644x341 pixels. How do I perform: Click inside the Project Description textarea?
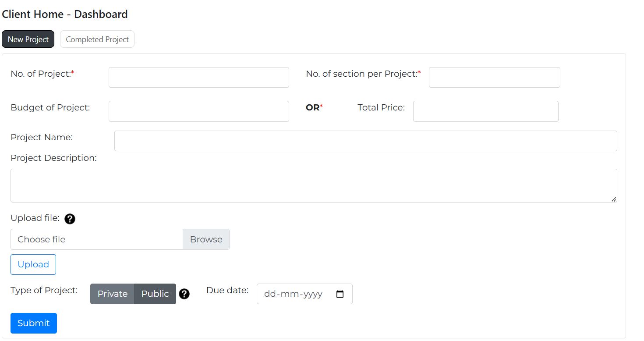click(314, 185)
